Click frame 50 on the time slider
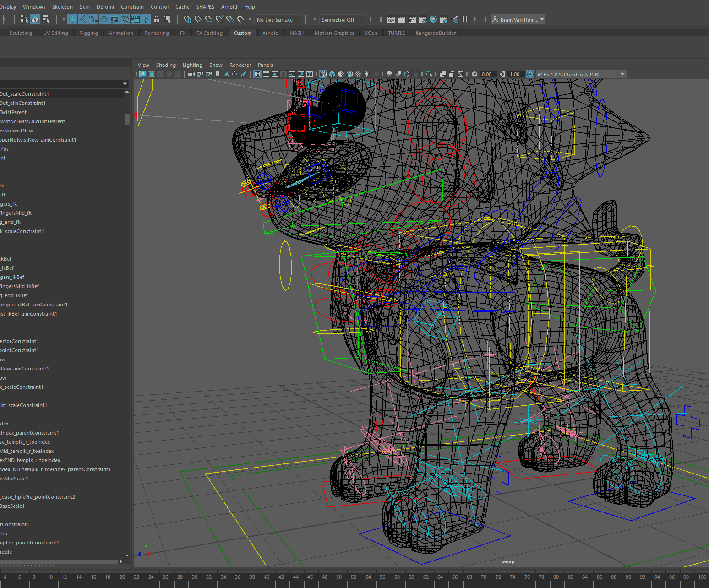The height and width of the screenshot is (588, 709). [x=339, y=577]
